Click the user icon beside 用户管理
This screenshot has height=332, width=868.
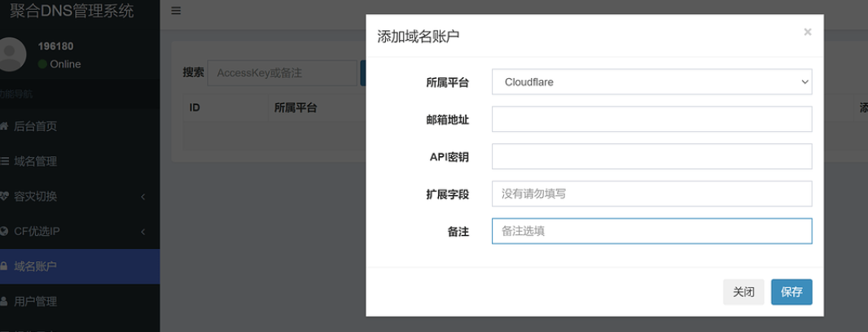pos(4,301)
